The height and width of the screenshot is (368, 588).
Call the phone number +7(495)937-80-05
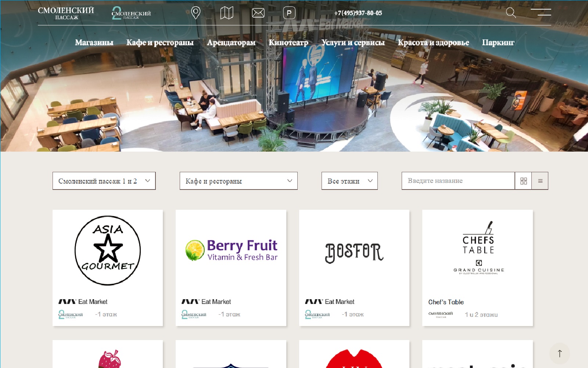(358, 13)
